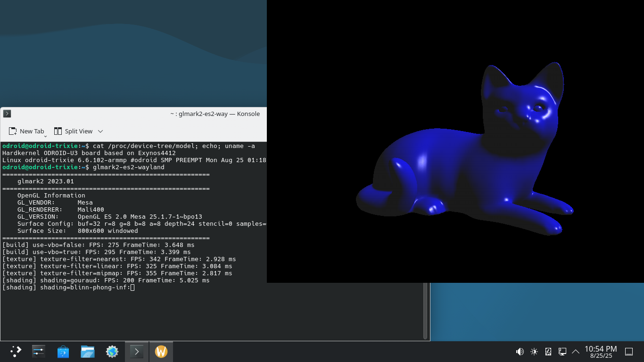This screenshot has width=644, height=362.
Task: Open Dolphin file manager from taskbar
Action: 88,351
